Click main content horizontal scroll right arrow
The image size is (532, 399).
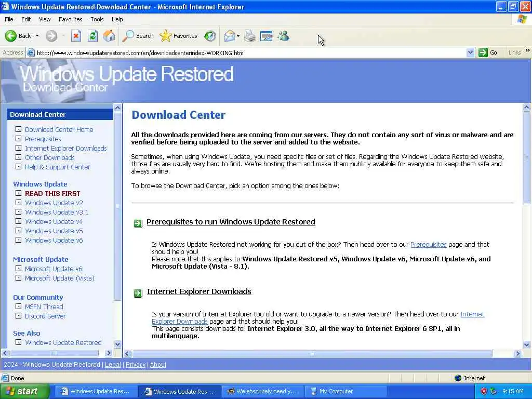[x=518, y=353]
